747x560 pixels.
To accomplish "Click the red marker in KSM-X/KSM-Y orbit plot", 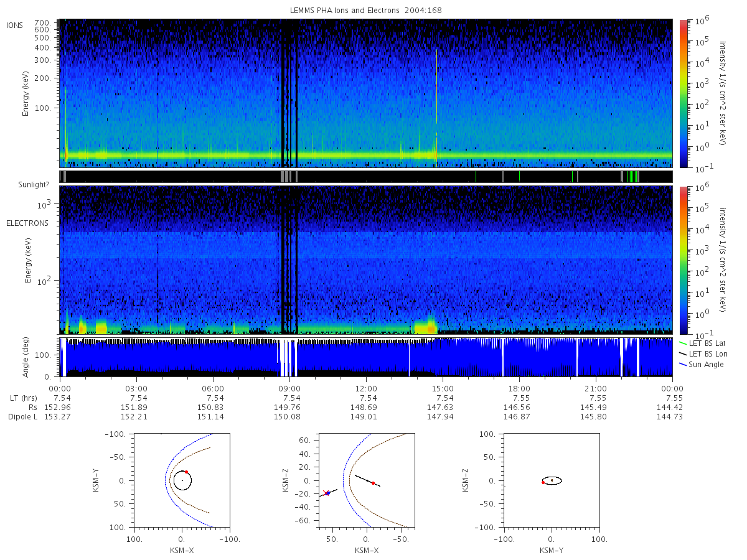I will click(x=186, y=472).
